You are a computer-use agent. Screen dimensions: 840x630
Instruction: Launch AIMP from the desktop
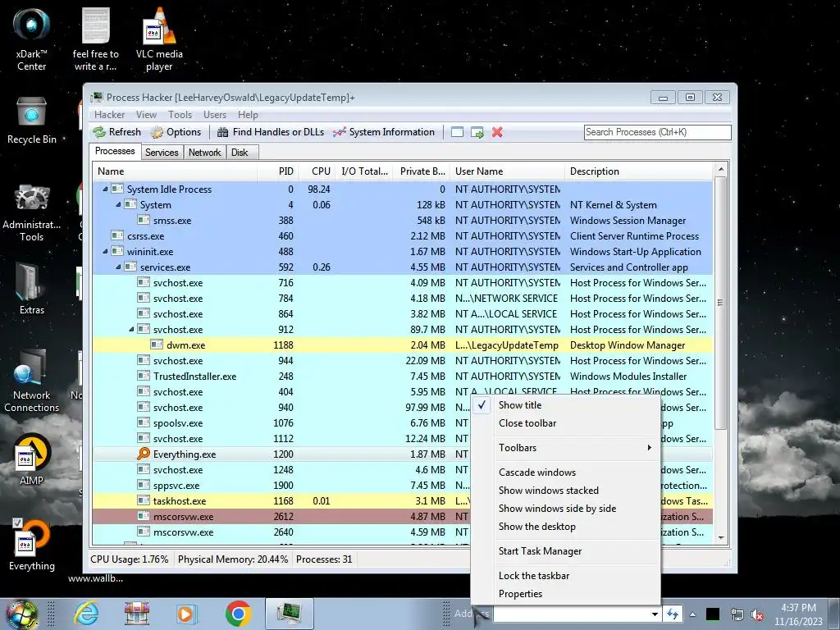[x=32, y=459]
